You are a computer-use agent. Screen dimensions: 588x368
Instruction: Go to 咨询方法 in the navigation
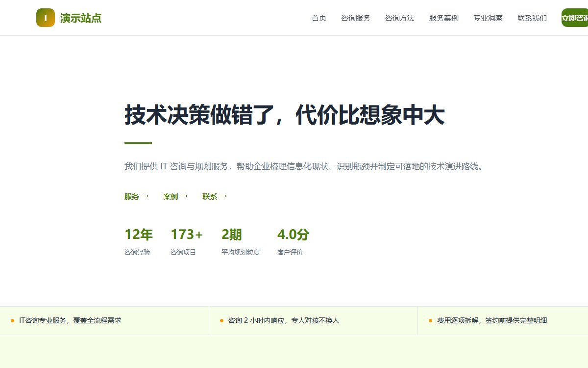point(400,18)
